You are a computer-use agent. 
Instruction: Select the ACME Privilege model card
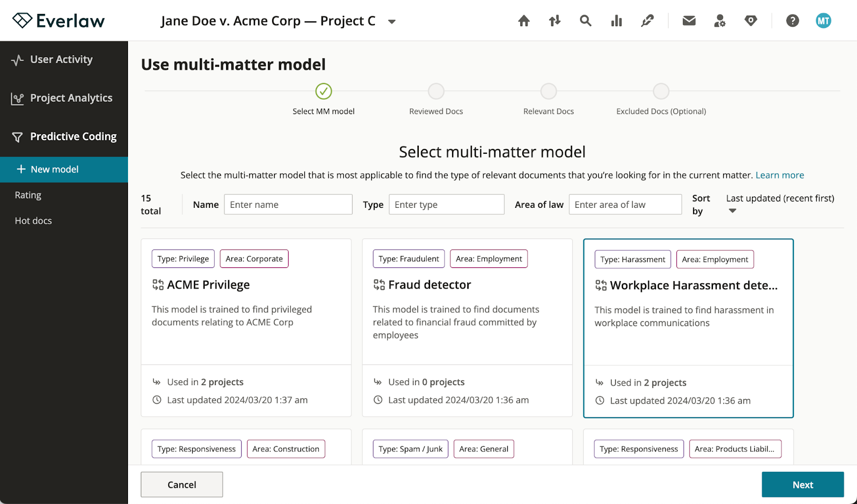[246, 328]
